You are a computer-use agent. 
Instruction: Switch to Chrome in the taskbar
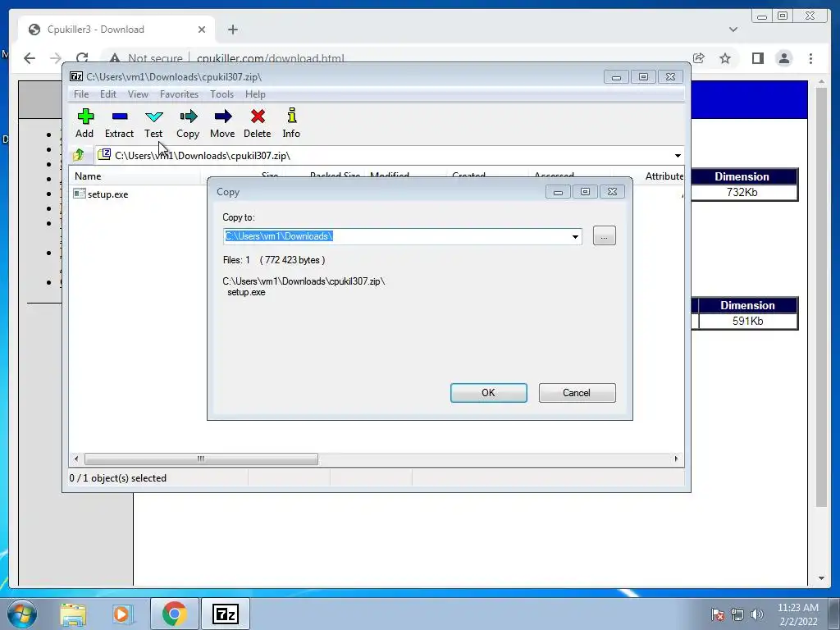tap(175, 614)
